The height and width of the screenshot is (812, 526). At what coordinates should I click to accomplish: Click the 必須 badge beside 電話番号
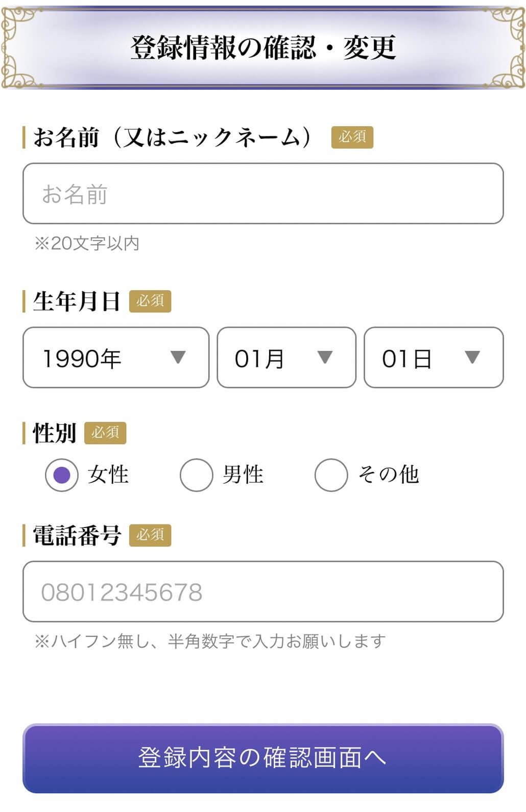coord(150,535)
